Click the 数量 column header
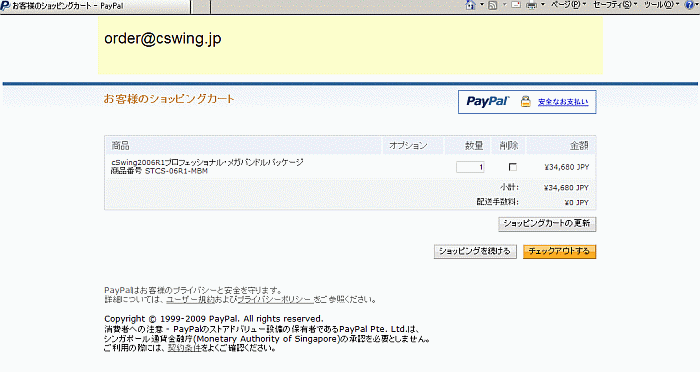 474,146
